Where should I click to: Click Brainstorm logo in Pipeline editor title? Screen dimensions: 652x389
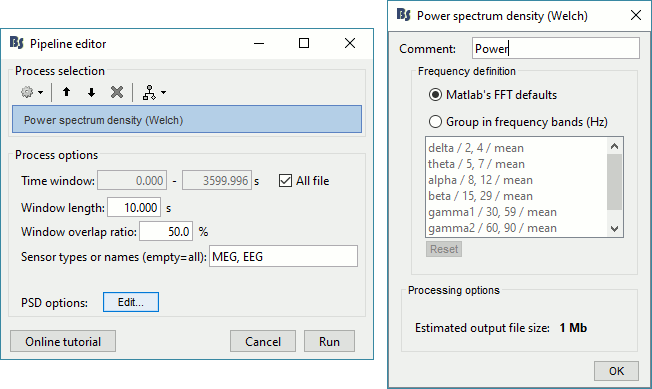pos(17,42)
